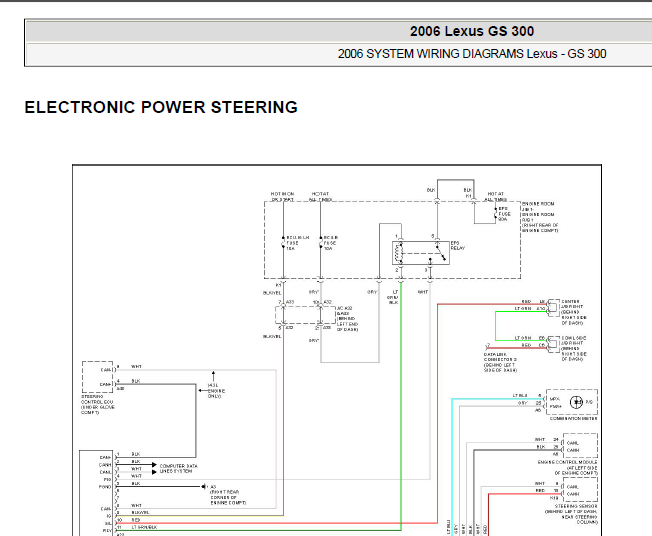Click the COWL SIDE J/B RIGHT label
This screenshot has width=652, height=536.
point(574,348)
